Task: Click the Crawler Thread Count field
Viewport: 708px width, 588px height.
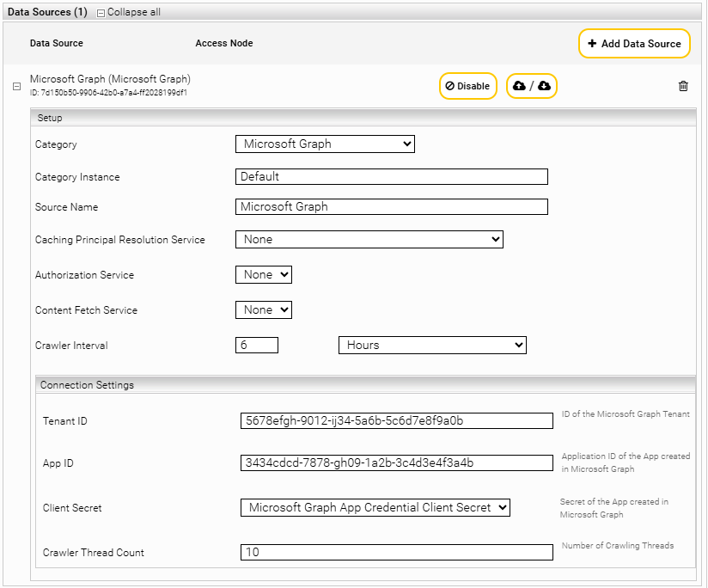Action: click(x=396, y=553)
